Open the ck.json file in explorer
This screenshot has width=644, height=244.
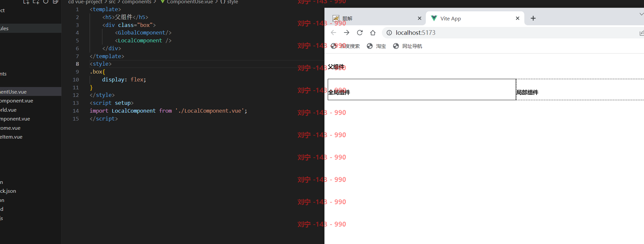[x=31, y=191]
